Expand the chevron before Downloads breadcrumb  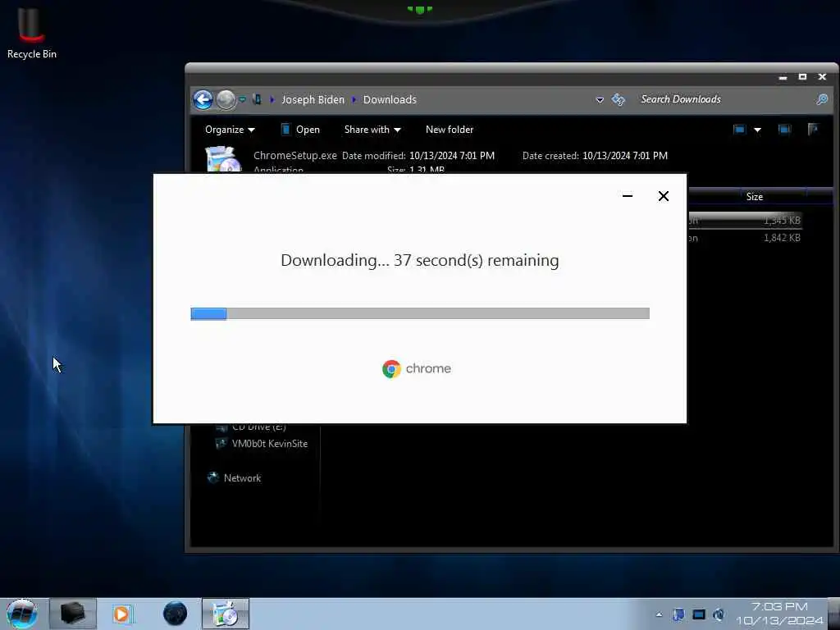point(354,99)
